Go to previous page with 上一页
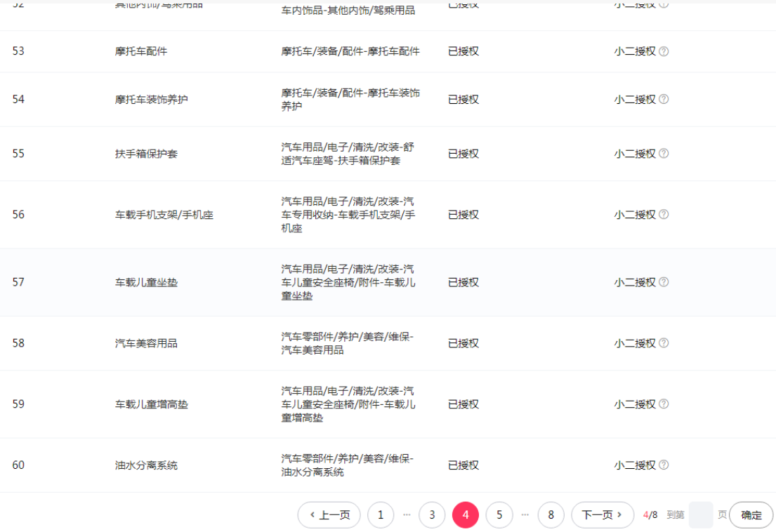Image resolution: width=776 pixels, height=532 pixels. (x=329, y=515)
